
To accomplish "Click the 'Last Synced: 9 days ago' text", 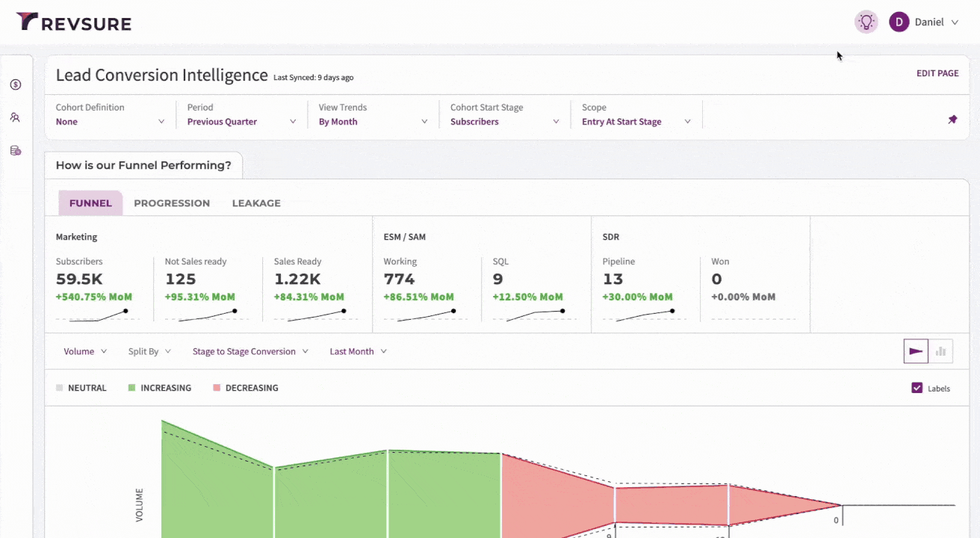I will click(313, 77).
